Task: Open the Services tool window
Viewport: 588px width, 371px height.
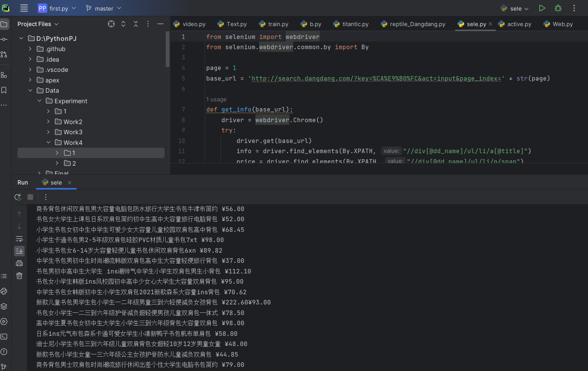Action: [4, 321]
